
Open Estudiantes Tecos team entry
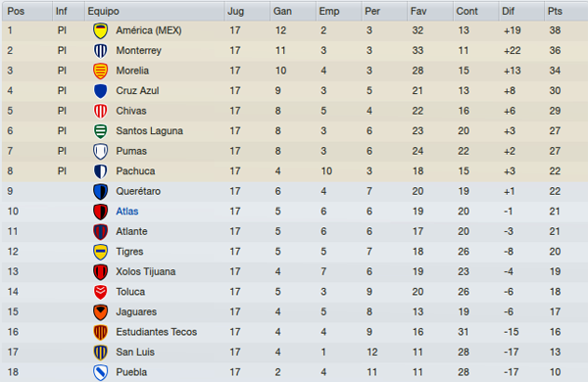[157, 332]
